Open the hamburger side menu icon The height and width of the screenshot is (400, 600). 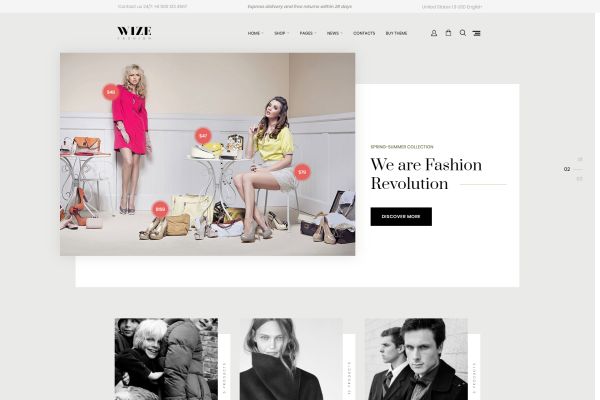(x=476, y=33)
